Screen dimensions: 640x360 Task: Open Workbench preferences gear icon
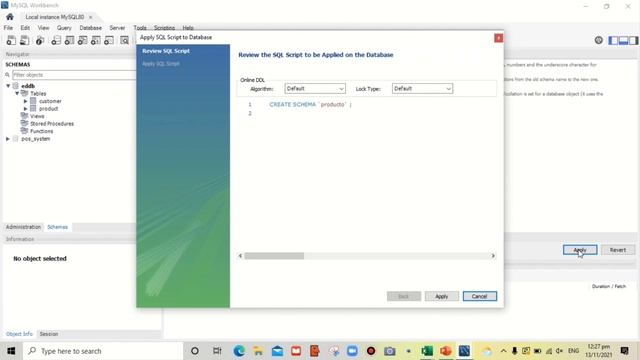(598, 40)
